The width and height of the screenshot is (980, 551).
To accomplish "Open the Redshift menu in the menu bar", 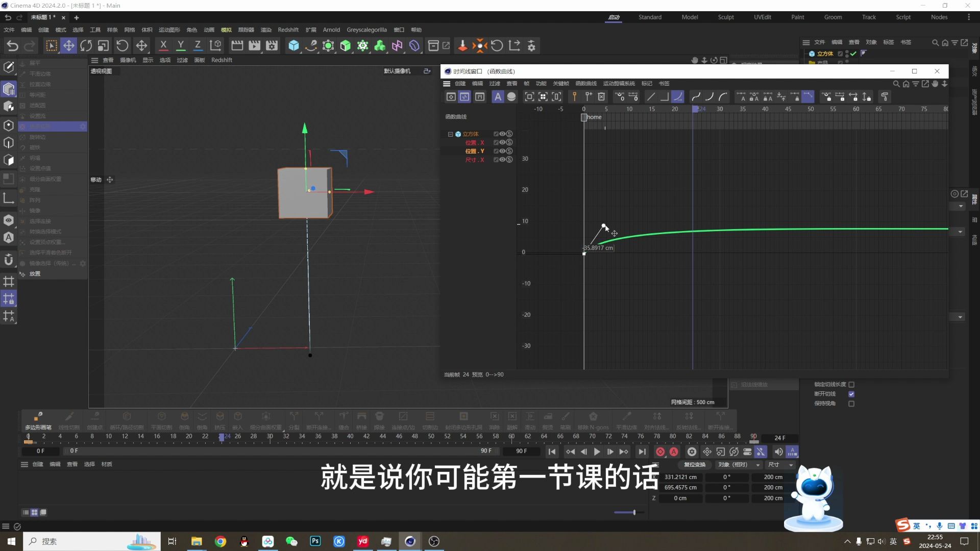I will coord(288,30).
